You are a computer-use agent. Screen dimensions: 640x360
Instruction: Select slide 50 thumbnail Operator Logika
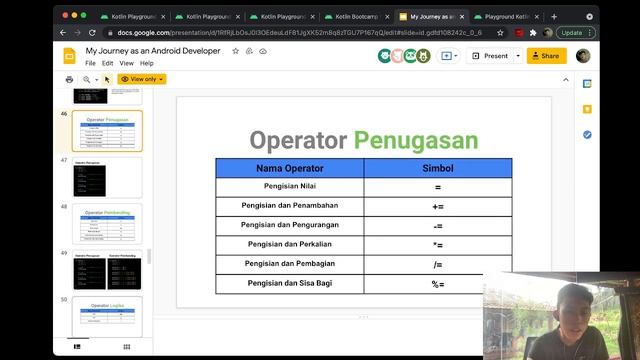(107, 316)
